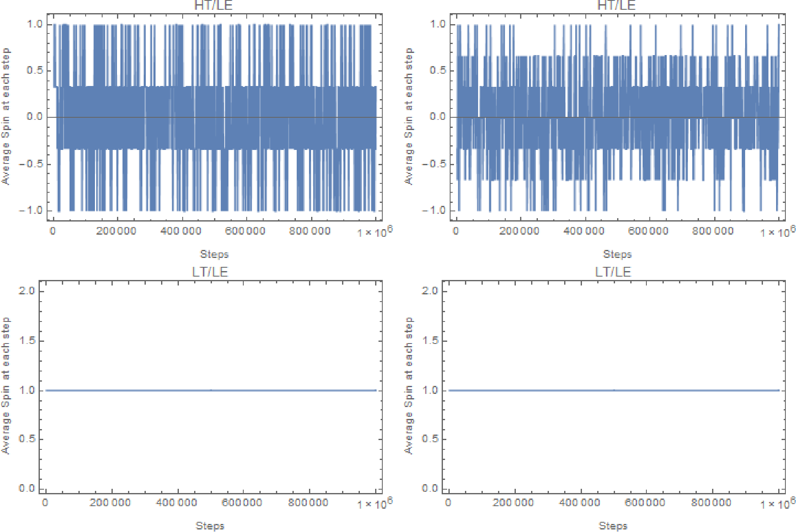The width and height of the screenshot is (796, 532).
Task: Click the '-0.5' y-tick of the upper-right plot
Action: tap(434, 164)
